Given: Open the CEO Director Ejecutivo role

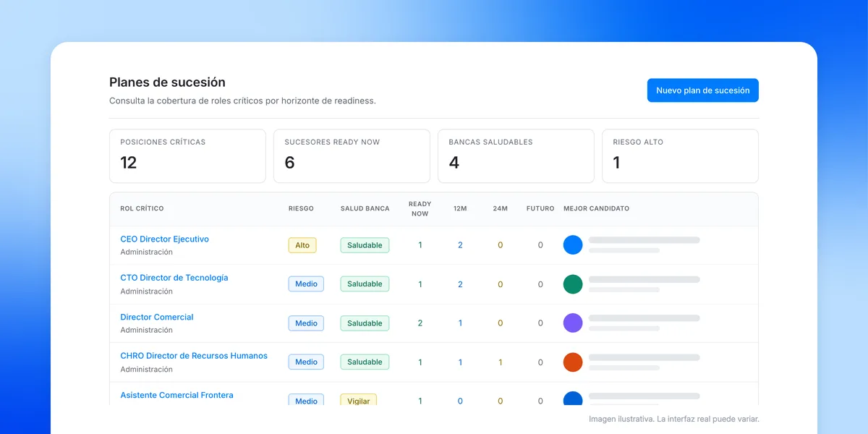Looking at the screenshot, I should tap(164, 239).
